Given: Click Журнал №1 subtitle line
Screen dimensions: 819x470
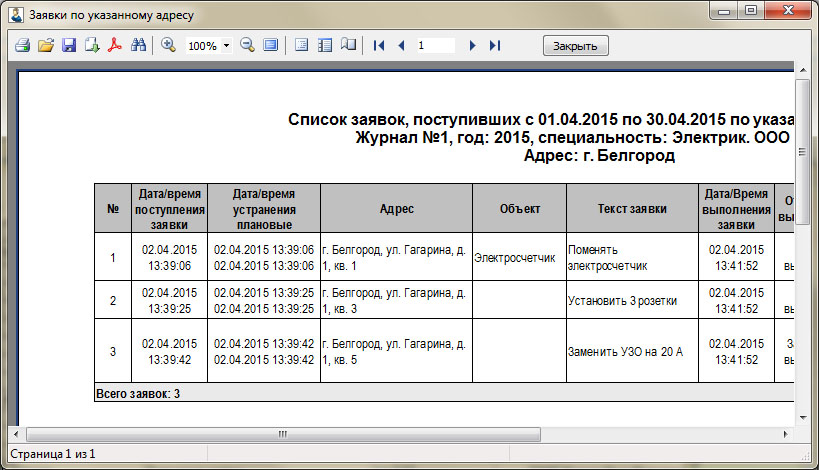Looking at the screenshot, I should (x=572, y=137).
